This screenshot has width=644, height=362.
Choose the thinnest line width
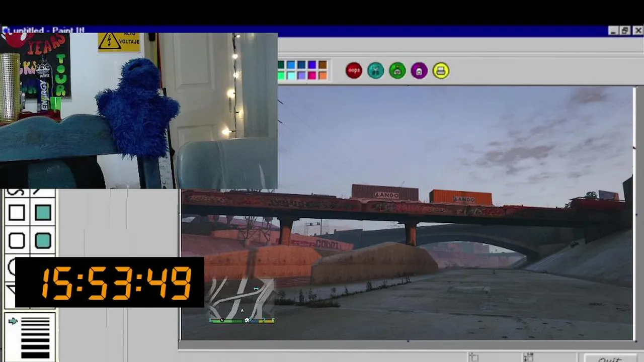click(x=35, y=319)
